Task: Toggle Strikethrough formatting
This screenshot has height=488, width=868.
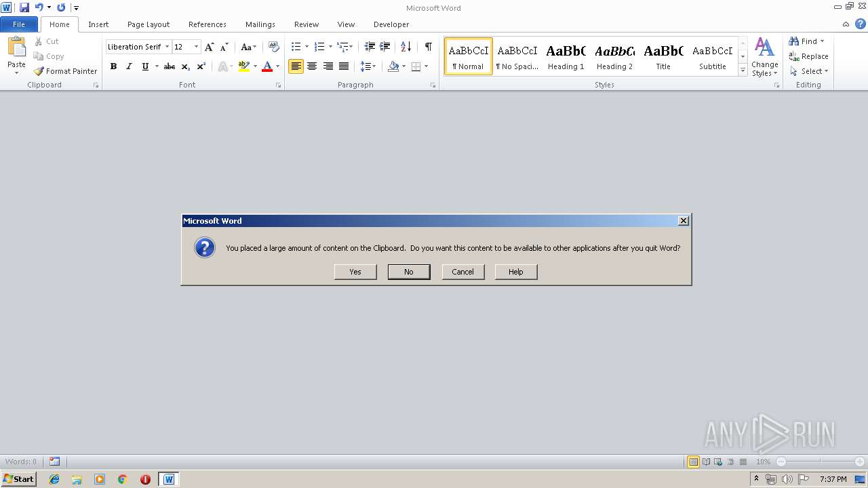Action: 170,66
